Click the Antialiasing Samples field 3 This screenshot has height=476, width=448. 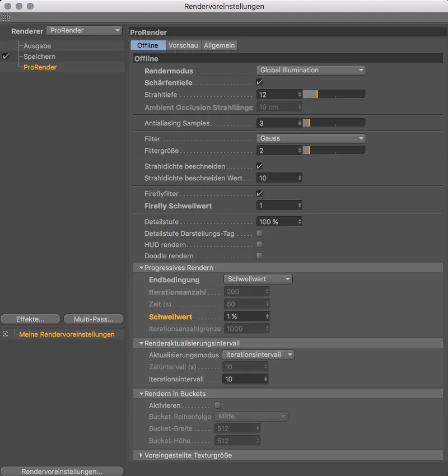point(279,123)
